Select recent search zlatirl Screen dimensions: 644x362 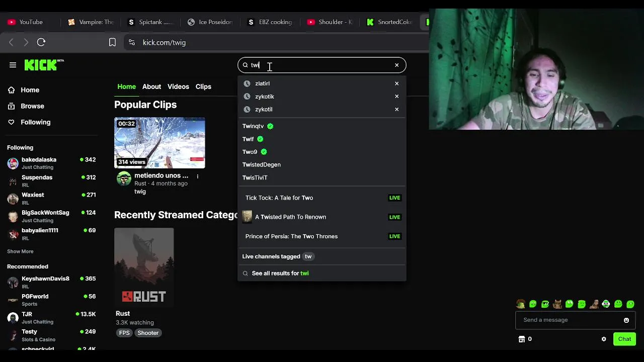(x=262, y=83)
